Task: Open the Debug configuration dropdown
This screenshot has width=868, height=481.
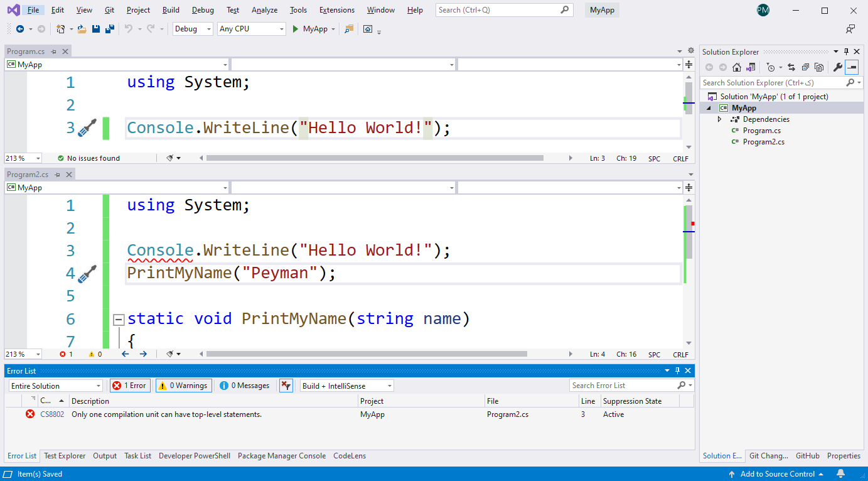Action: [x=193, y=29]
